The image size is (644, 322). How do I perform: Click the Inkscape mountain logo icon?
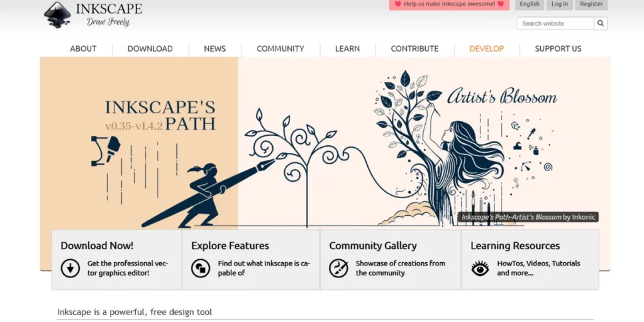tap(57, 15)
